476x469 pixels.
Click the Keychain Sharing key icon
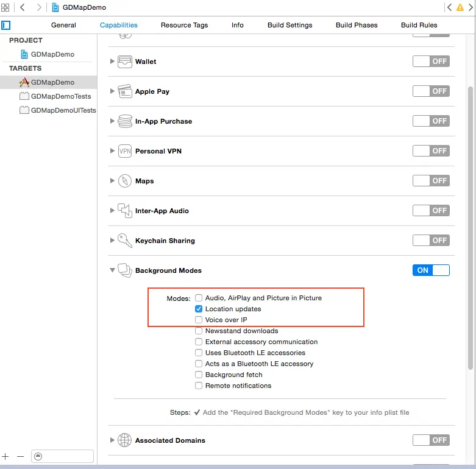(125, 241)
